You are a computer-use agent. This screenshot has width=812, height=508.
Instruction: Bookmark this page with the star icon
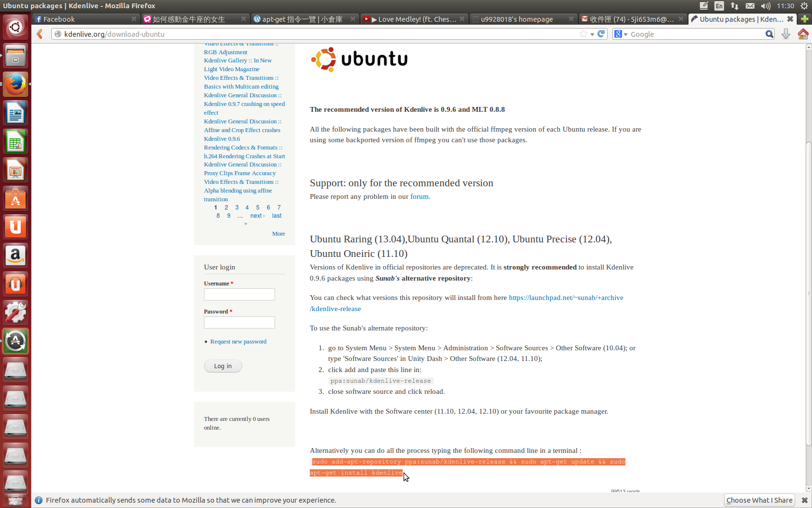(x=583, y=34)
